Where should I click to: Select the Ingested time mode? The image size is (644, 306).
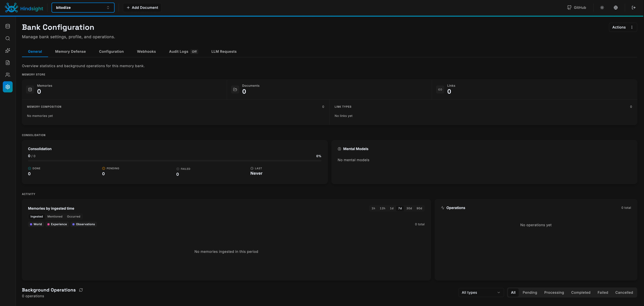[36, 216]
